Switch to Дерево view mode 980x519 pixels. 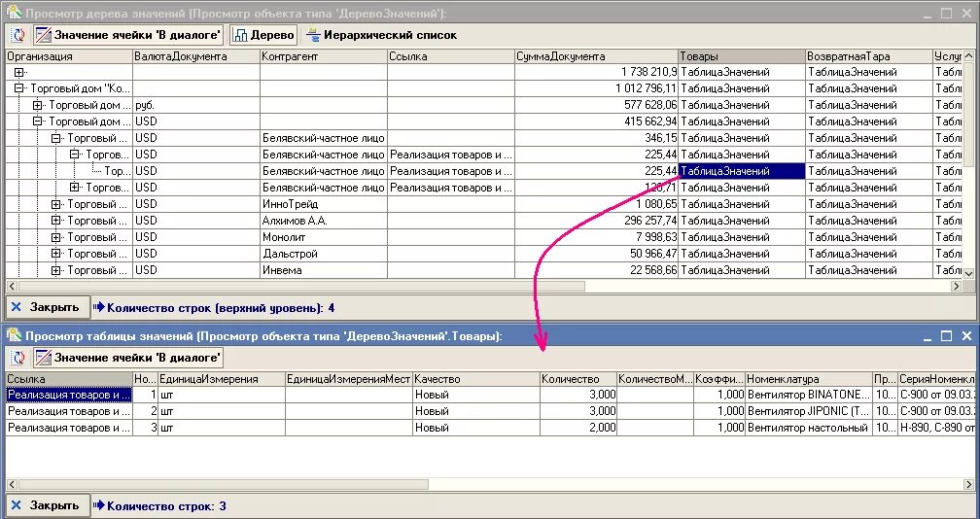[x=263, y=35]
